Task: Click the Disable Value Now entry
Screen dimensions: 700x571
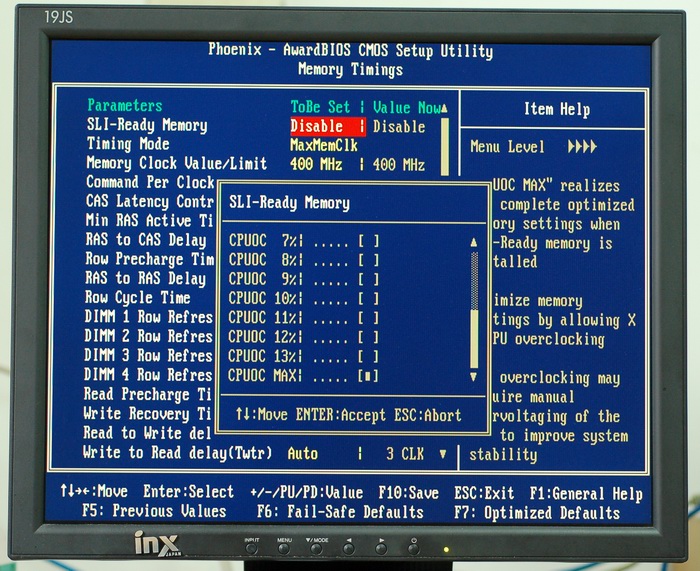Action: click(399, 127)
